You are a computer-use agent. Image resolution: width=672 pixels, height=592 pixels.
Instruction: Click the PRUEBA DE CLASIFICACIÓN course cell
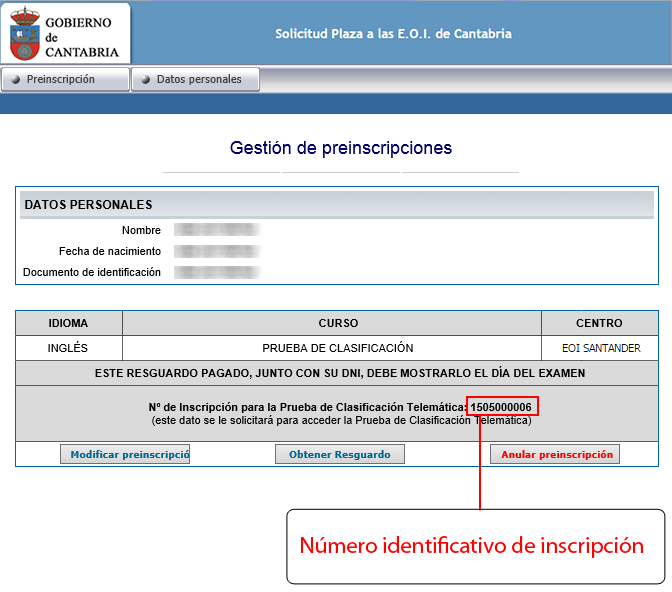(332, 348)
